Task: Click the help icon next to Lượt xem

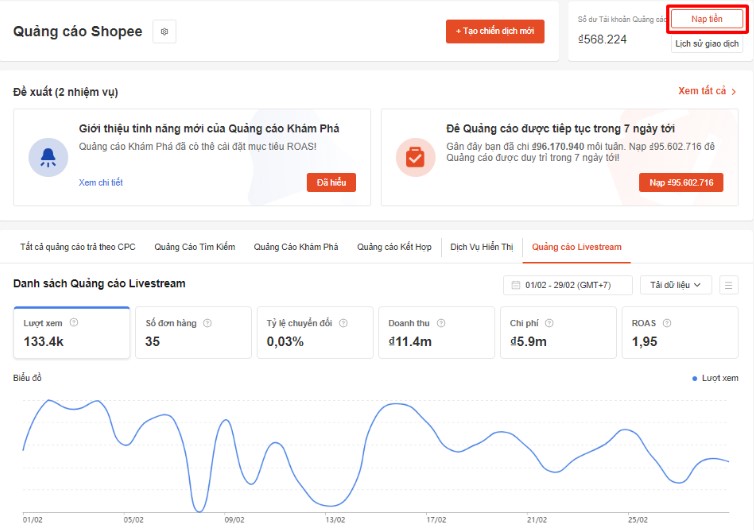Action: coord(74,323)
